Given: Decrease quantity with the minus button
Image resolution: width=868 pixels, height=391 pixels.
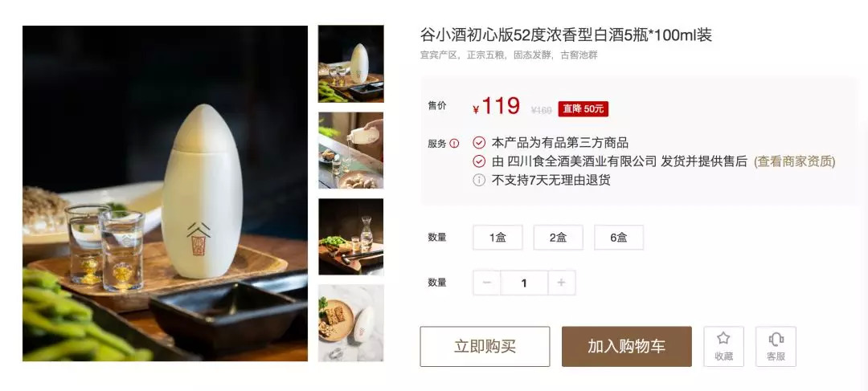Looking at the screenshot, I should 486,283.
